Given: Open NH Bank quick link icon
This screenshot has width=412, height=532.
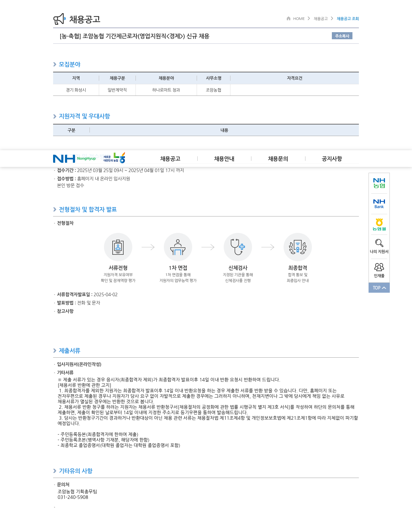Looking at the screenshot, I should [x=379, y=204].
